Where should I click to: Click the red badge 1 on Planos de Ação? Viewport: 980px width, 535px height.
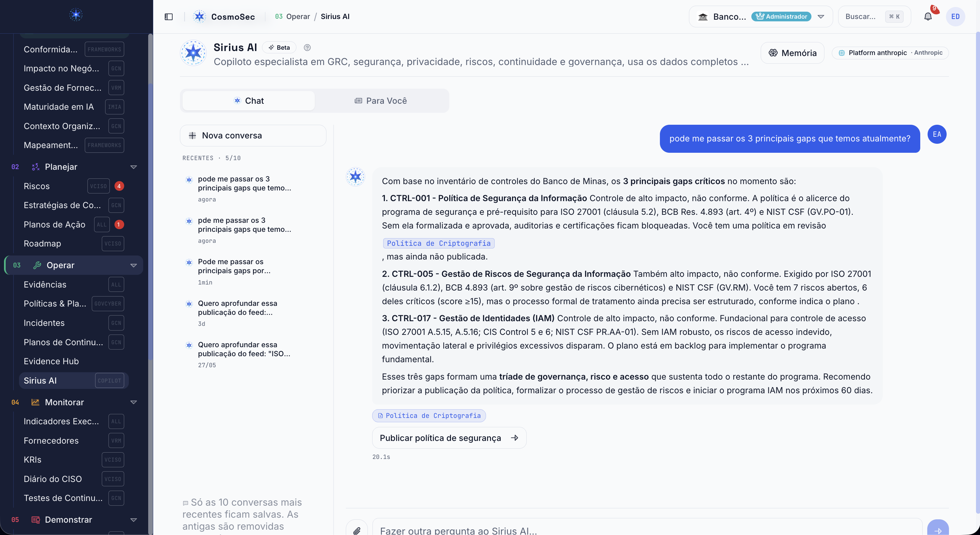coord(119,224)
